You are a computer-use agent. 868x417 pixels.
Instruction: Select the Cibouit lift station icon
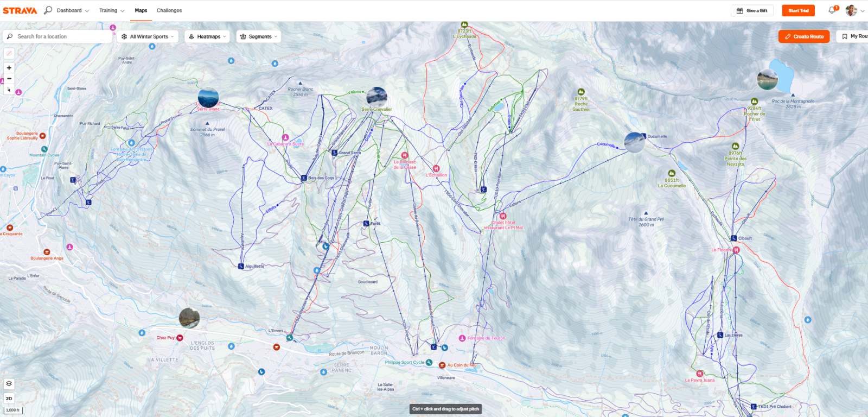pos(734,238)
